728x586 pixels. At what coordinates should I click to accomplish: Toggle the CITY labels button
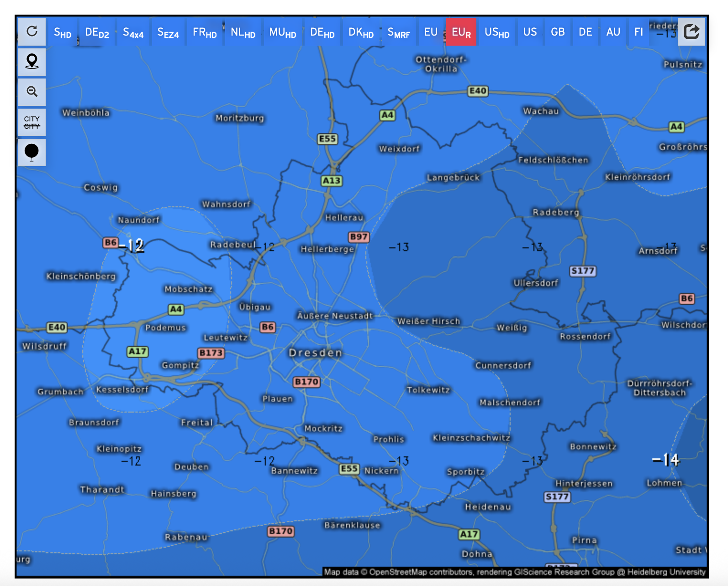pyautogui.click(x=32, y=122)
